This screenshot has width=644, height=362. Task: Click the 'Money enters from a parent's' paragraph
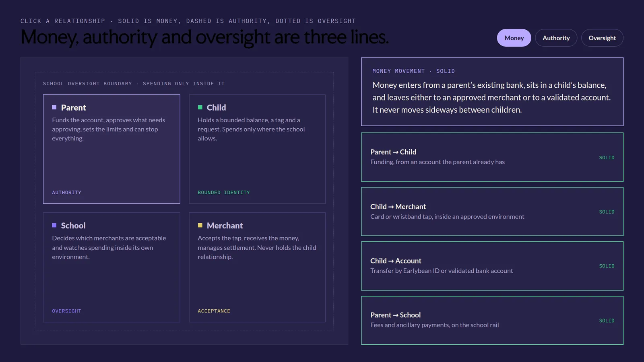point(491,97)
